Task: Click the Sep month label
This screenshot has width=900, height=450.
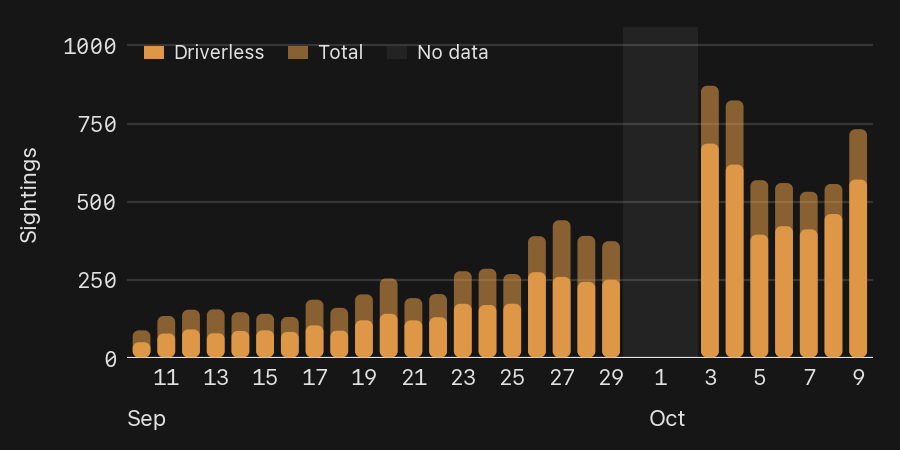Action: (x=147, y=419)
